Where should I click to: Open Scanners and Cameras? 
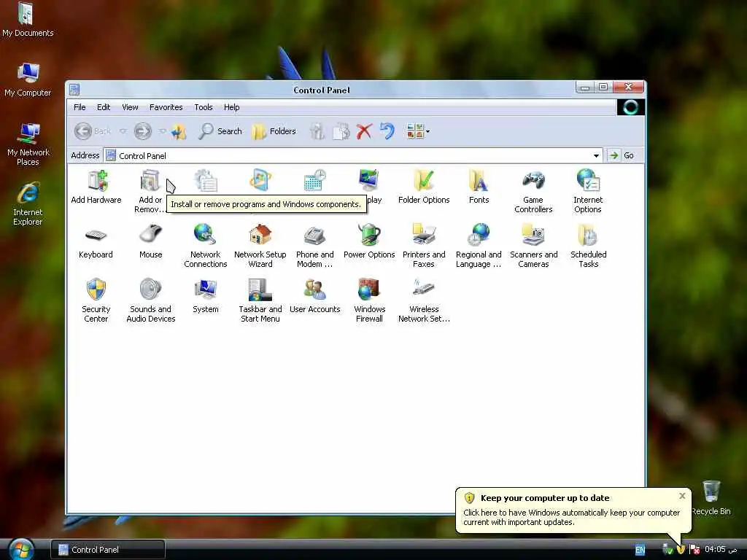coord(533,246)
